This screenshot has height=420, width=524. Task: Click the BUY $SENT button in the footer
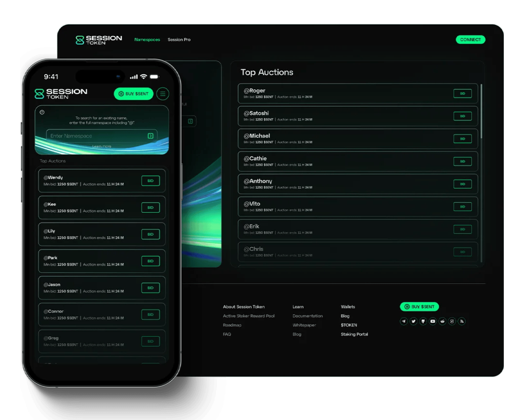coord(419,306)
